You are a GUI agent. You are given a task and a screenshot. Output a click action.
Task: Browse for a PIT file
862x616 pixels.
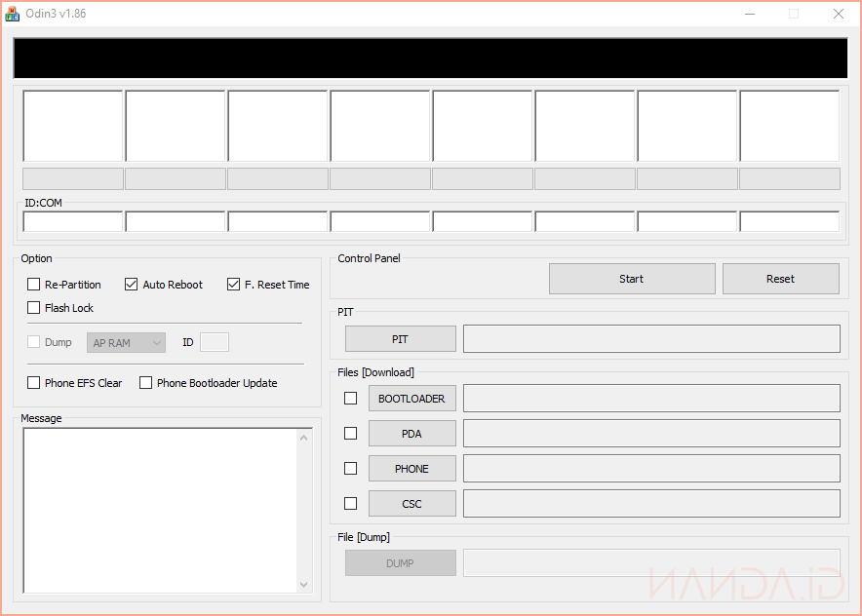click(400, 339)
